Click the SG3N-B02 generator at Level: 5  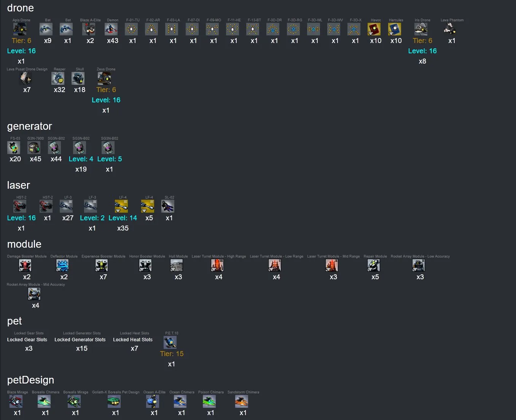(108, 148)
